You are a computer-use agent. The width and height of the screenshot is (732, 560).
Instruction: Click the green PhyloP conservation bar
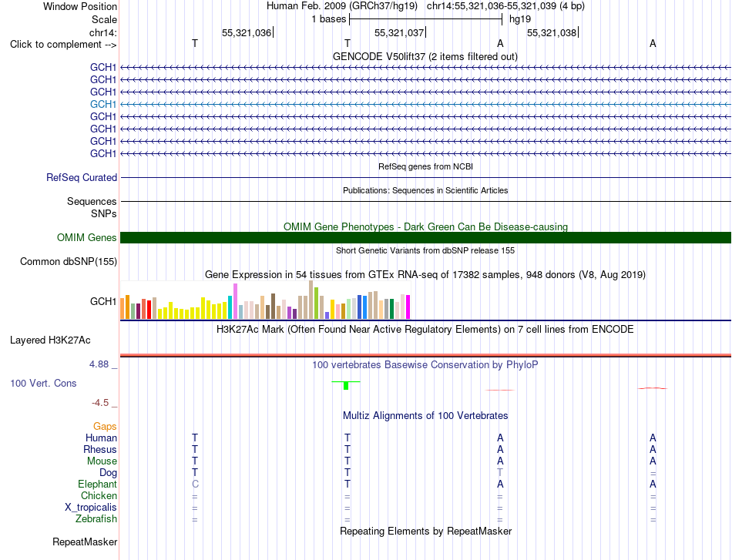[x=346, y=385]
